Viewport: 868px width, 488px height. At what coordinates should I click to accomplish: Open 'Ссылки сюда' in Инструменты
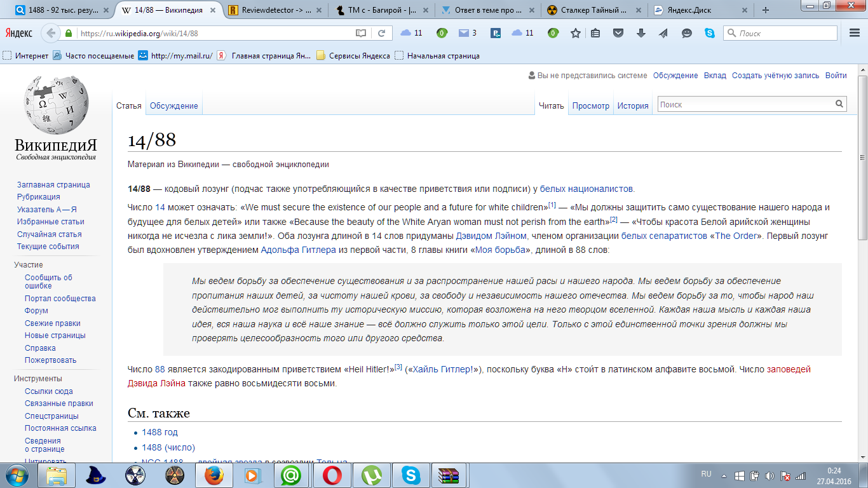click(x=49, y=391)
